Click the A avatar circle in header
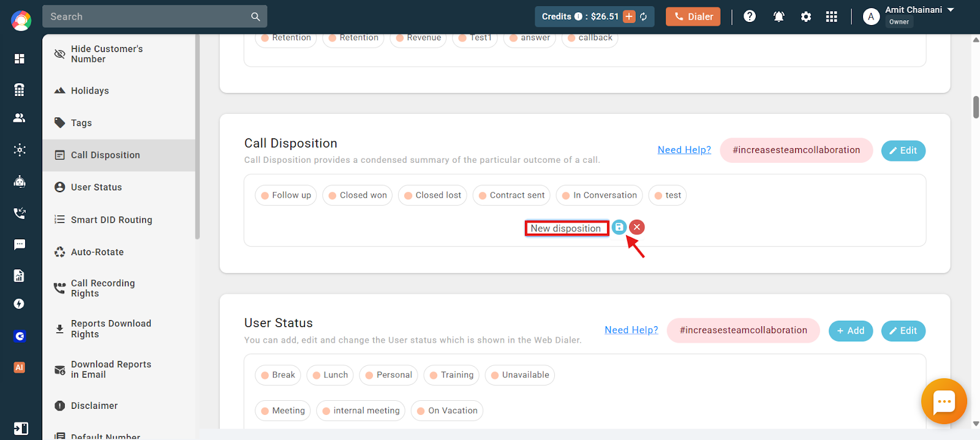 pos(871,17)
